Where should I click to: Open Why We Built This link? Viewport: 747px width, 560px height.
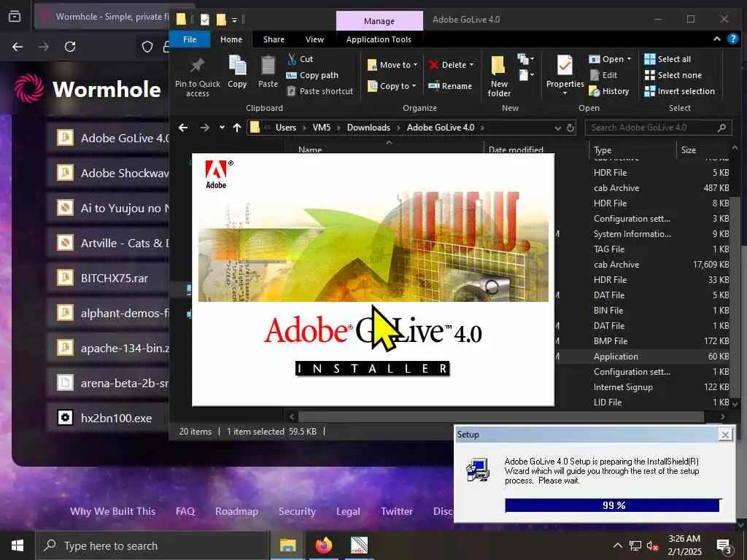coord(113,511)
